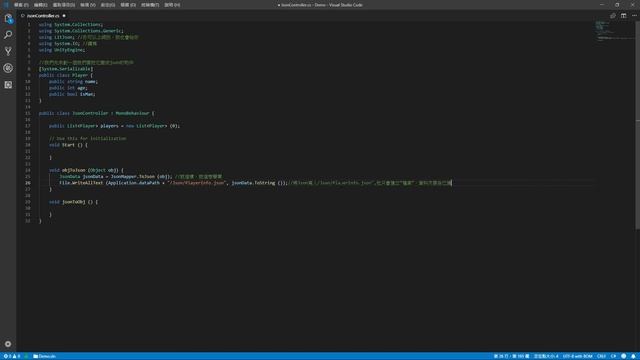
Task: Open the Search view in the activity bar
Action: (8, 35)
